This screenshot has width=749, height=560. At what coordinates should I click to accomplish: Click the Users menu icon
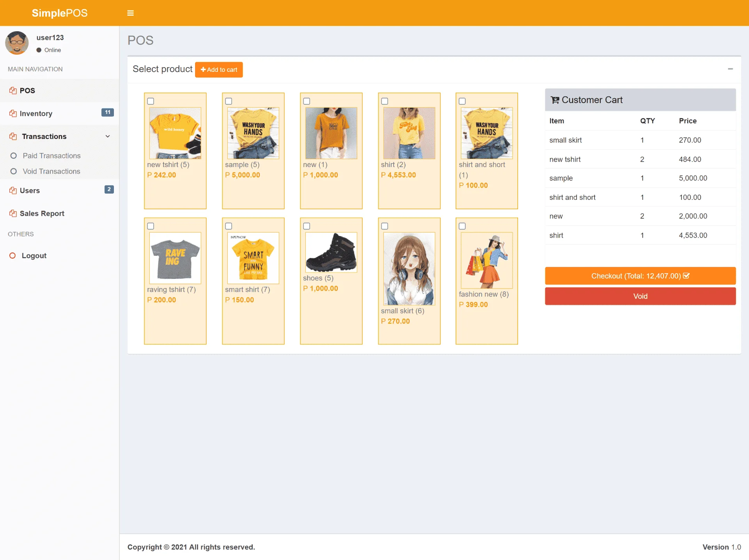pyautogui.click(x=13, y=190)
